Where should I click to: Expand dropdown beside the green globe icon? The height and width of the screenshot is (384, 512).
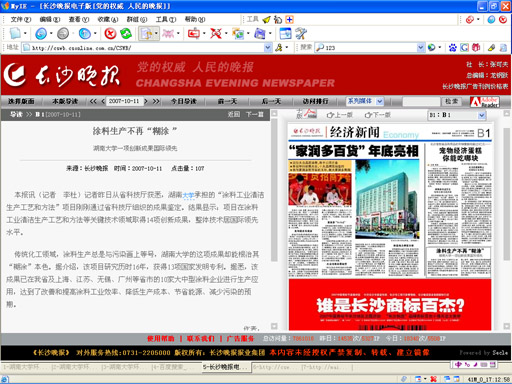[x=440, y=48]
